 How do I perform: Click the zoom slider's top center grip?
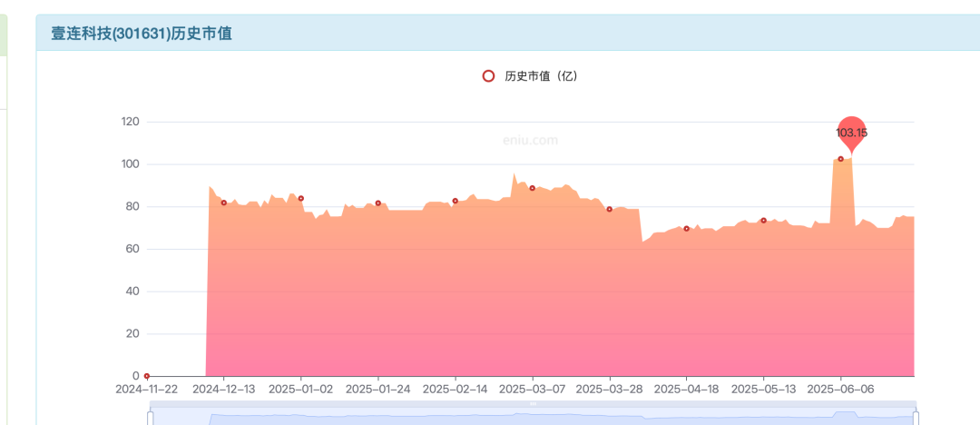(534, 404)
